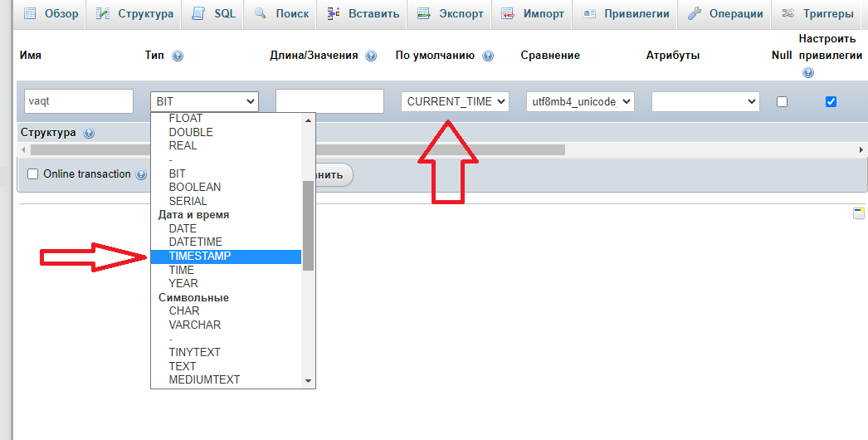Click the help icon beside Online transaction
Viewport: 868px width, 440px height.
pyautogui.click(x=141, y=174)
